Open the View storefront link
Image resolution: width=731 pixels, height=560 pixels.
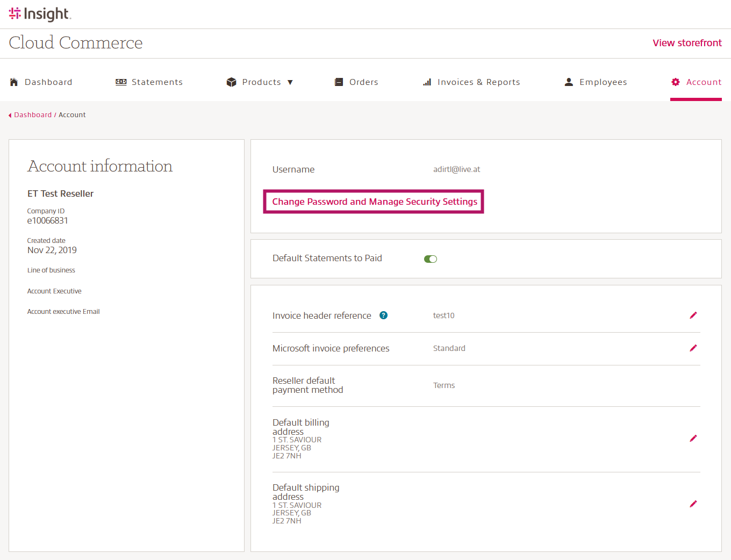(687, 43)
